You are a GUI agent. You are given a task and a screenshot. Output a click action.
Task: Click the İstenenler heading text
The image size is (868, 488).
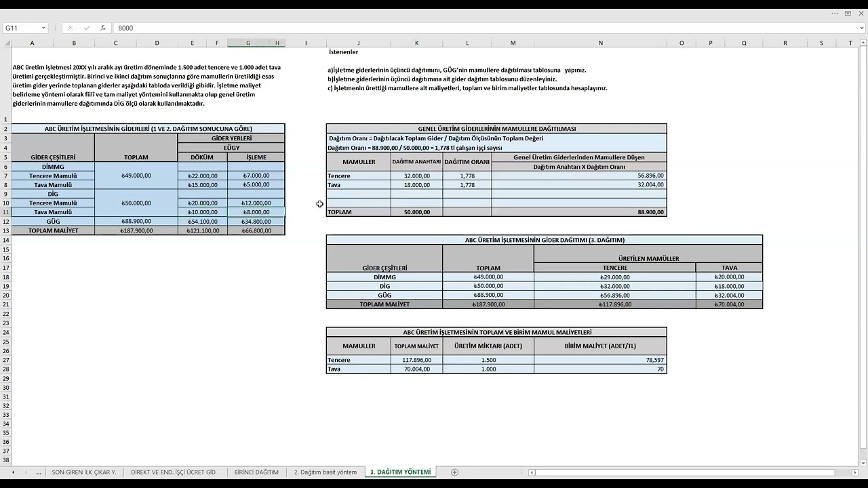click(343, 52)
